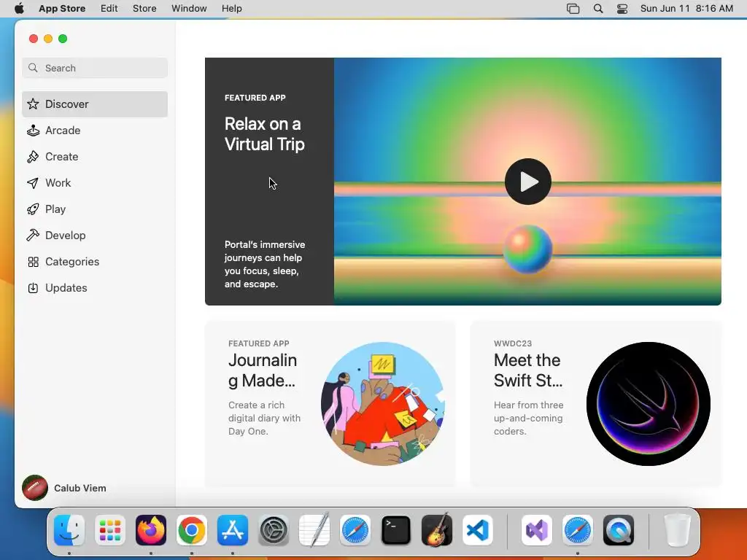
Task: Open Stage Manager icon in menu bar
Action: (573, 9)
